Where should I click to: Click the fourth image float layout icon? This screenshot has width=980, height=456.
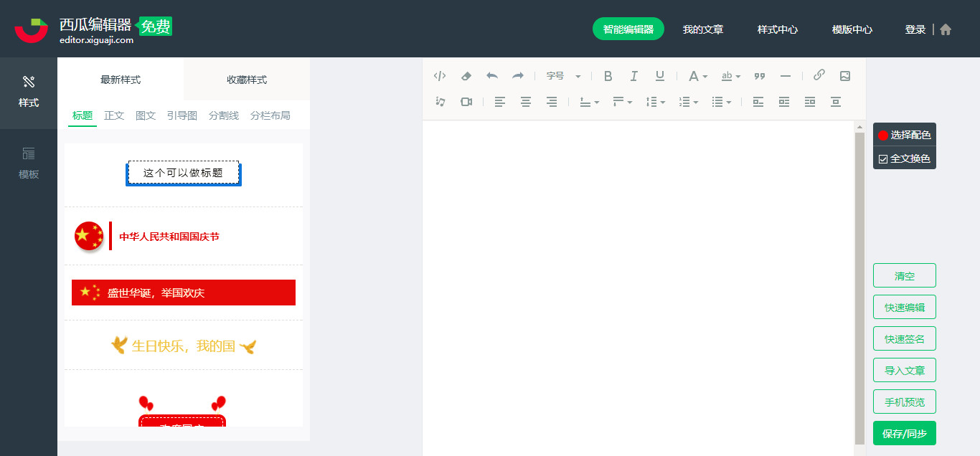pos(836,102)
